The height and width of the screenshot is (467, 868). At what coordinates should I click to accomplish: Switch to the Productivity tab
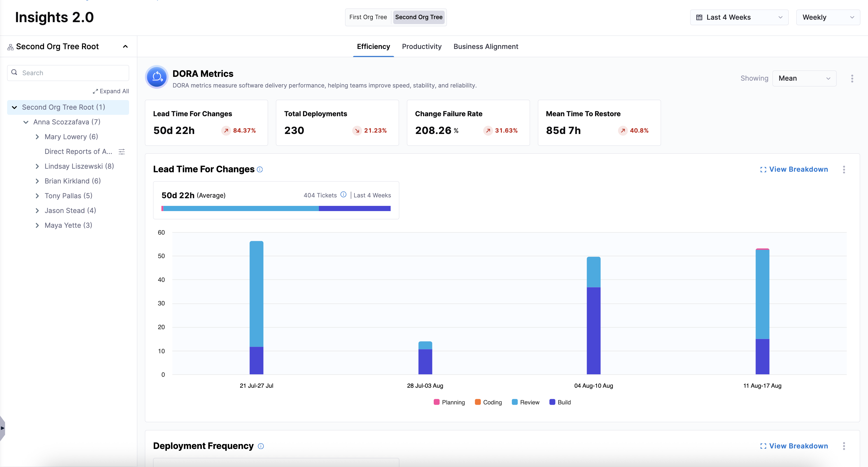[421, 46]
